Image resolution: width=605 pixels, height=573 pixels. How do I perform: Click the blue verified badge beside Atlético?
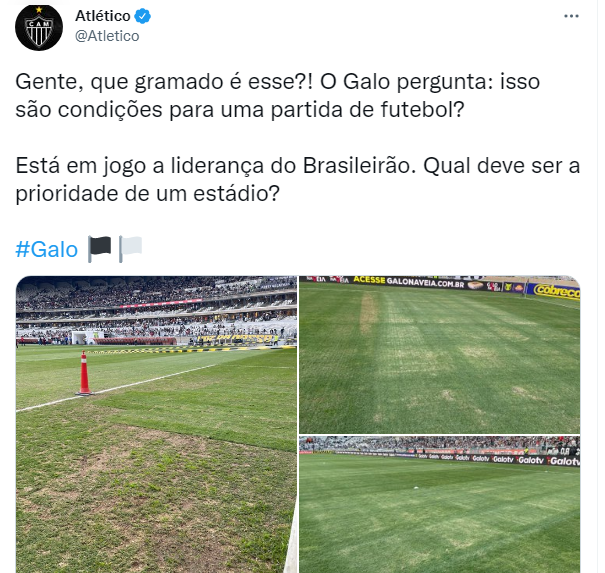142,16
